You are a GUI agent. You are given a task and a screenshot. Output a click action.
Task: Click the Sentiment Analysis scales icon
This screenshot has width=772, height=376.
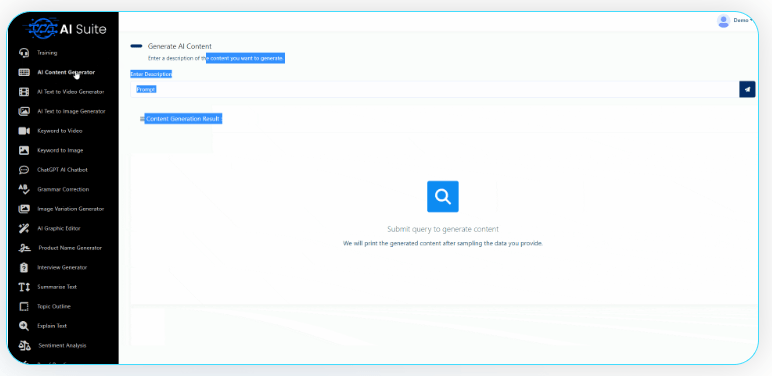(x=25, y=345)
